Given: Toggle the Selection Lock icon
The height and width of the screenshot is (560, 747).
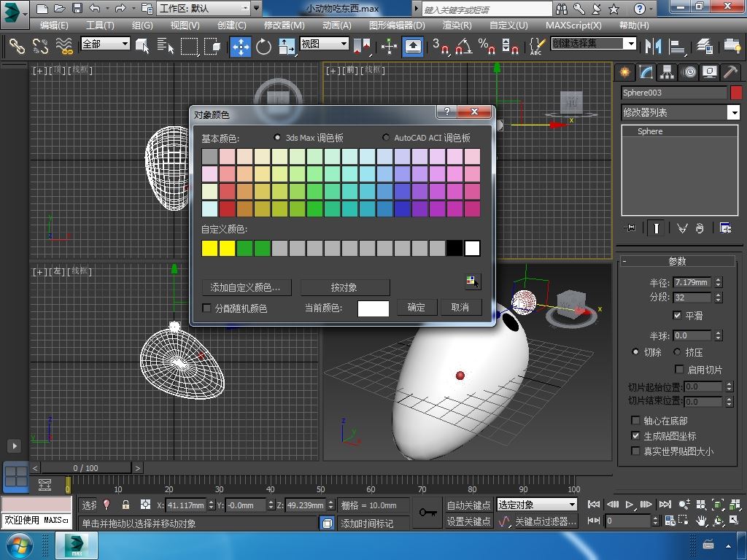Looking at the screenshot, I should coord(125,505).
